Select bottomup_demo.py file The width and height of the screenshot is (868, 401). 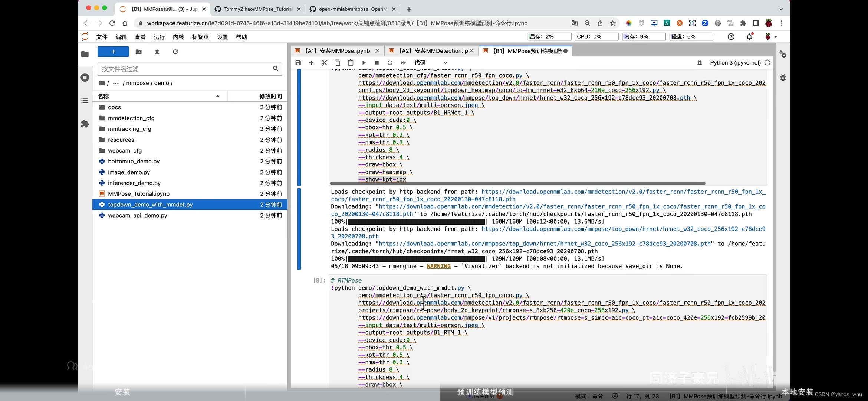[190, 162]
